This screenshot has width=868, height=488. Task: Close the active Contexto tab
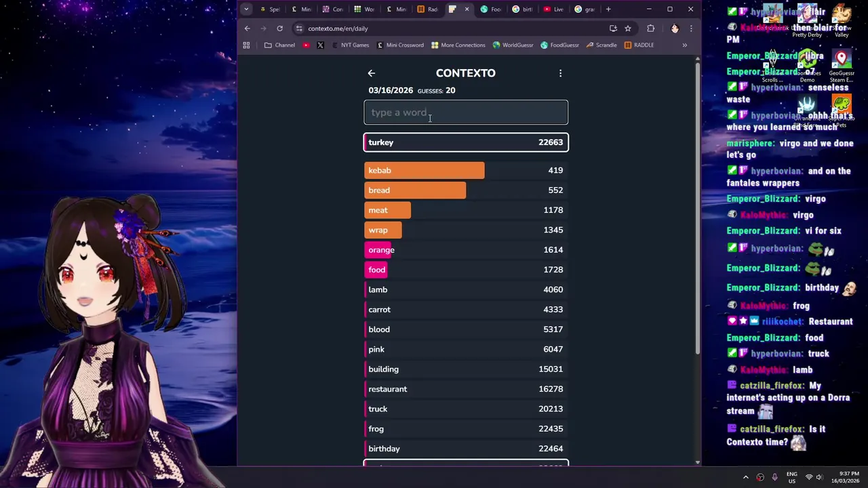click(x=467, y=9)
